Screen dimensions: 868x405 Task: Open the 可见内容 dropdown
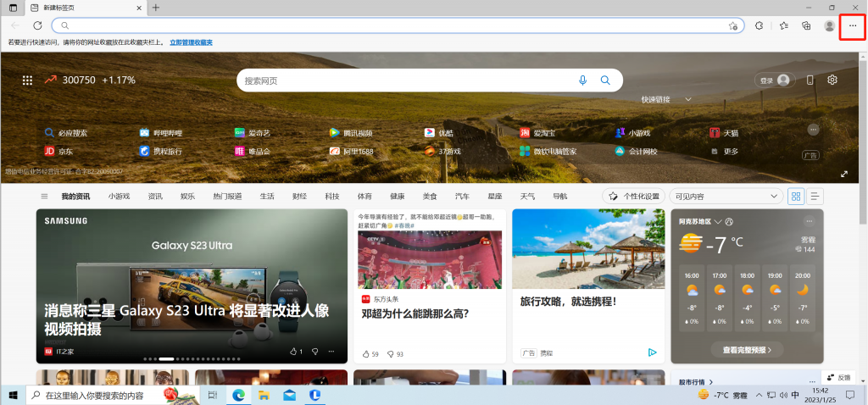726,197
